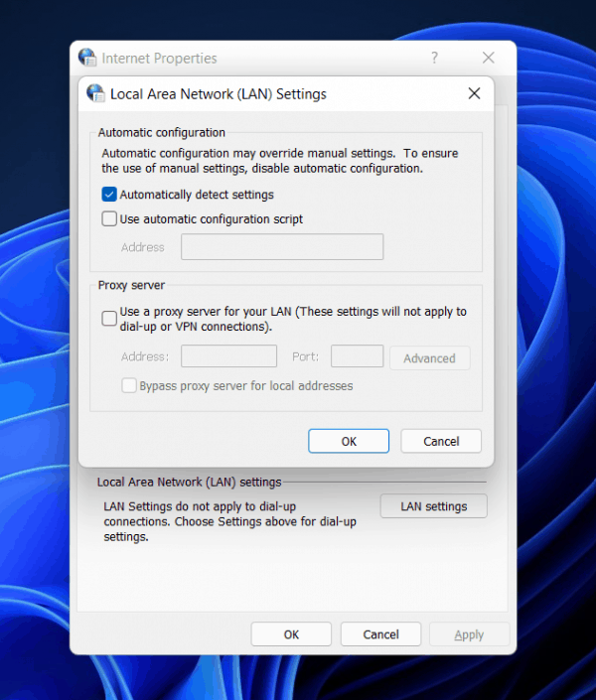Check Use a proxy server for your LAN

[109, 319]
